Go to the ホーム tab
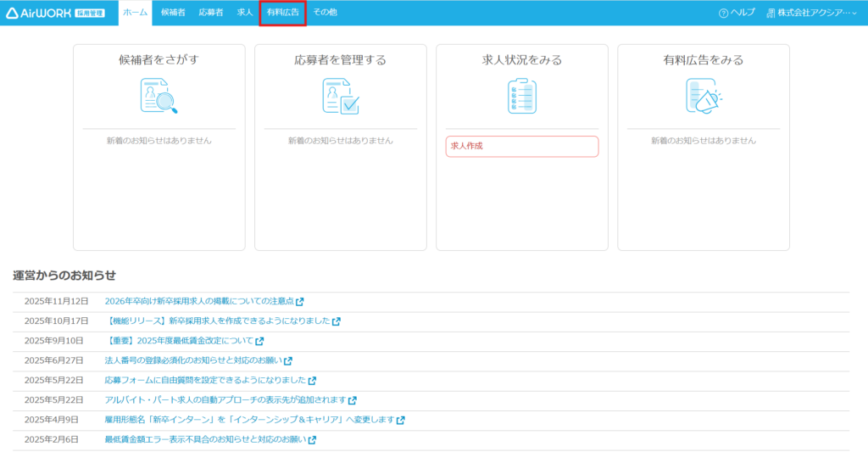 (x=135, y=13)
